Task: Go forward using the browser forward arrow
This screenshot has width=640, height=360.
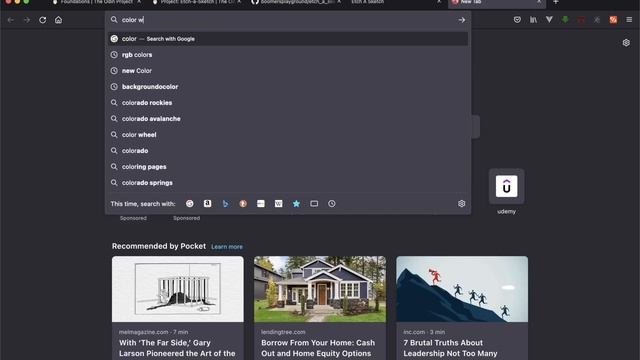Action: pos(27,20)
